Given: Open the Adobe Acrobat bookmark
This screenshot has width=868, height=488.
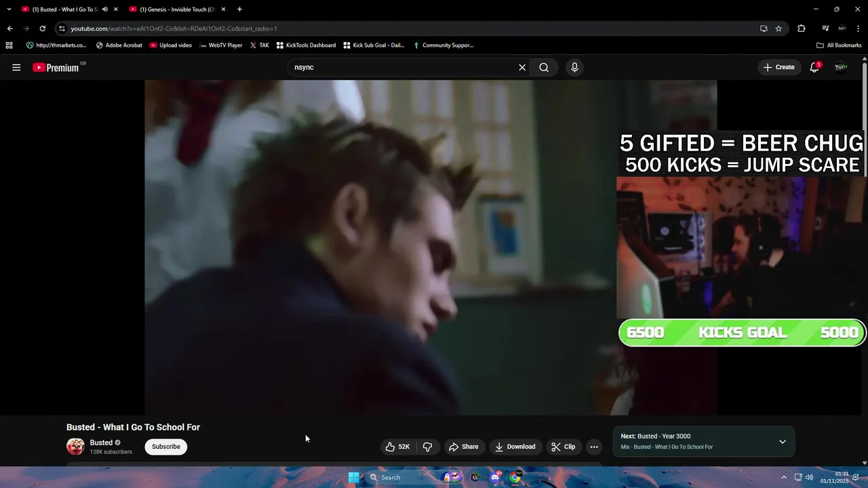Looking at the screenshot, I should 119,45.
